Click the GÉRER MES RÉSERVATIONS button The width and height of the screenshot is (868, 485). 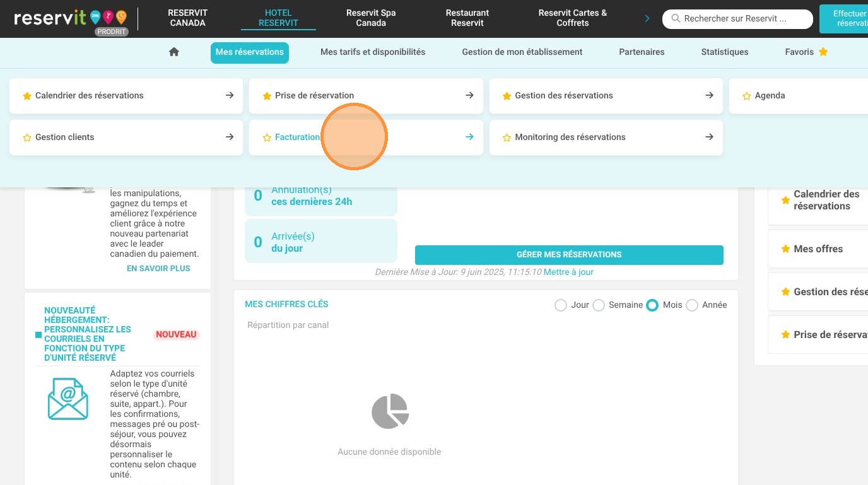click(x=569, y=255)
